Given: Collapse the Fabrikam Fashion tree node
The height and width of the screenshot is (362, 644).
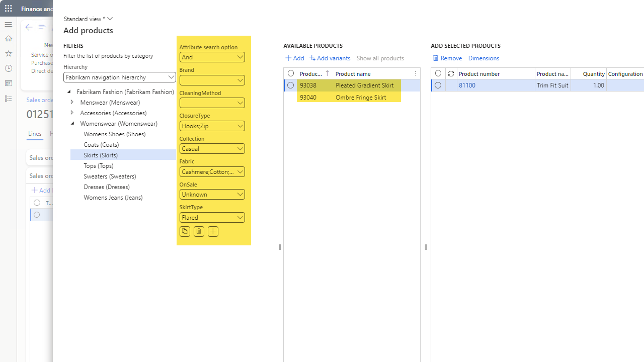Looking at the screenshot, I should pos(69,92).
